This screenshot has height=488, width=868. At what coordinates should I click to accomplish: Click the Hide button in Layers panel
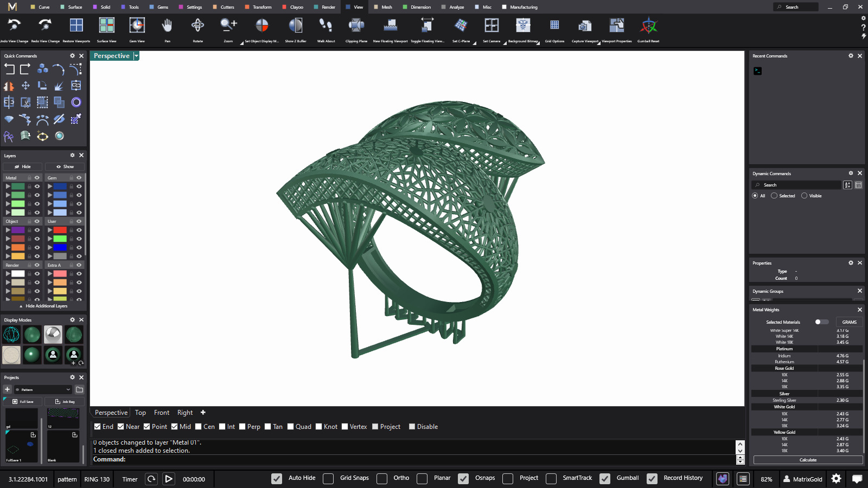click(x=23, y=166)
